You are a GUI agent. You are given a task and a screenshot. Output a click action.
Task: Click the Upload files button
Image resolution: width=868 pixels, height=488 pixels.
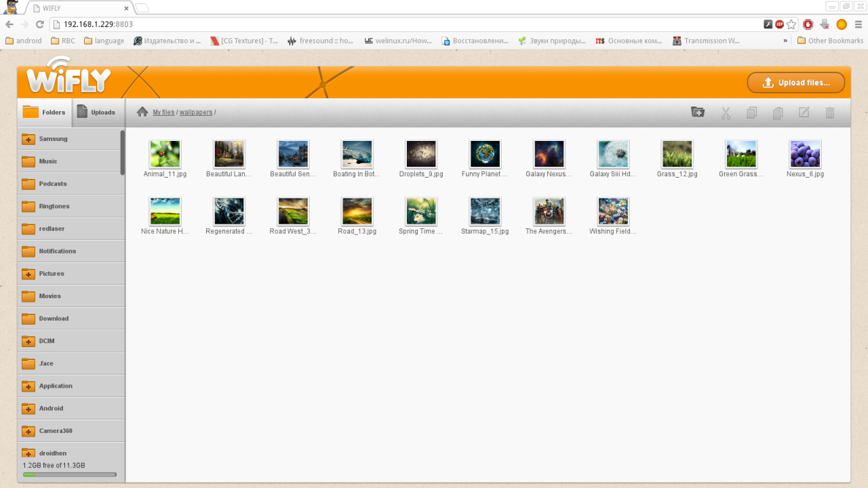(x=795, y=82)
